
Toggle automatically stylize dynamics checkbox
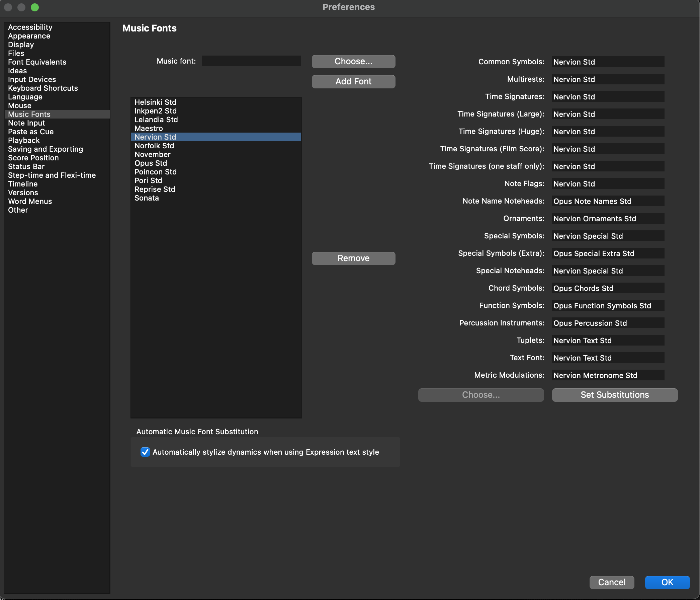coord(145,452)
